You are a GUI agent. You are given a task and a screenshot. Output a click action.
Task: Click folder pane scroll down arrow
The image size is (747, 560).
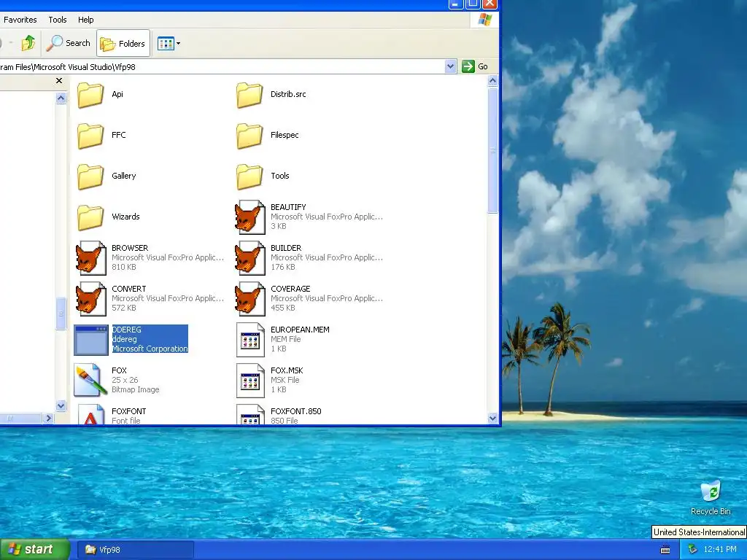click(x=61, y=405)
